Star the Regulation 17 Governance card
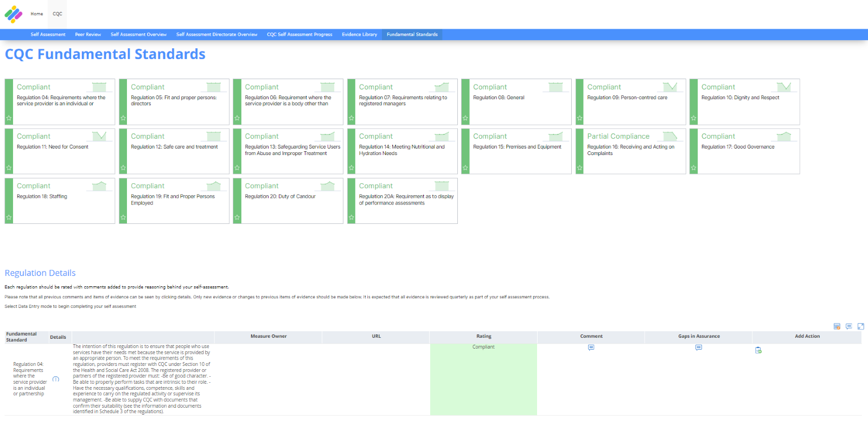This screenshot has width=868, height=425. pyautogui.click(x=693, y=168)
